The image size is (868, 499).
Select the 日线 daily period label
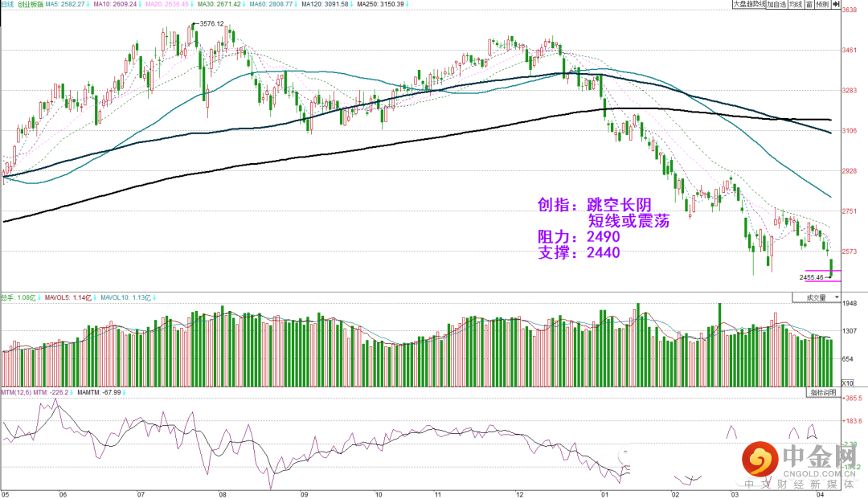[7, 4]
